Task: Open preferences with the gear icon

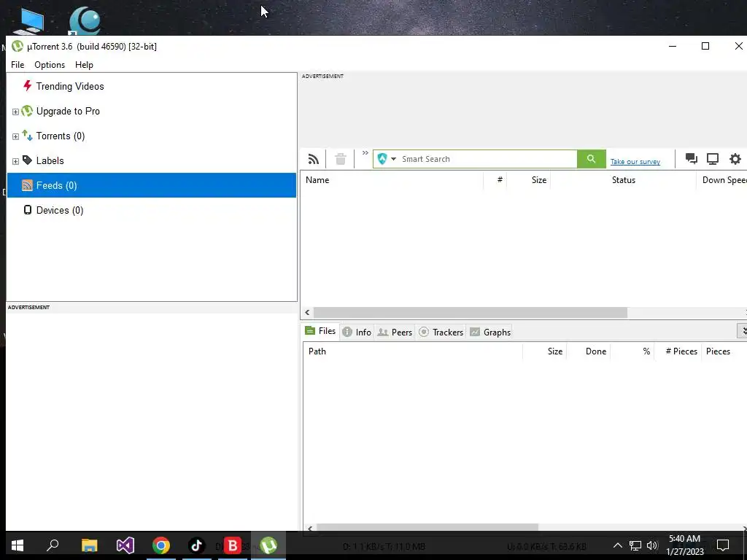Action: tap(735, 158)
